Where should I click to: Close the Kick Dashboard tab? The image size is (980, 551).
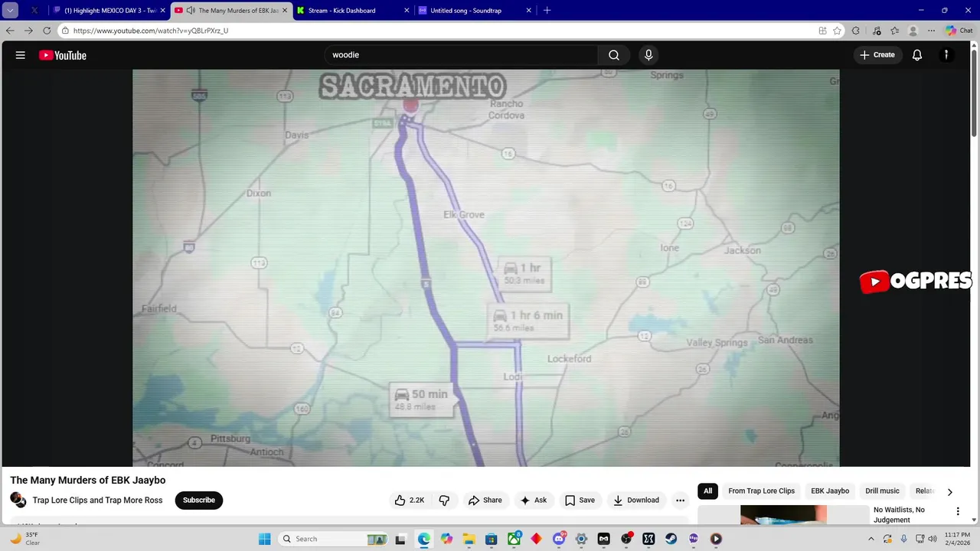point(407,11)
